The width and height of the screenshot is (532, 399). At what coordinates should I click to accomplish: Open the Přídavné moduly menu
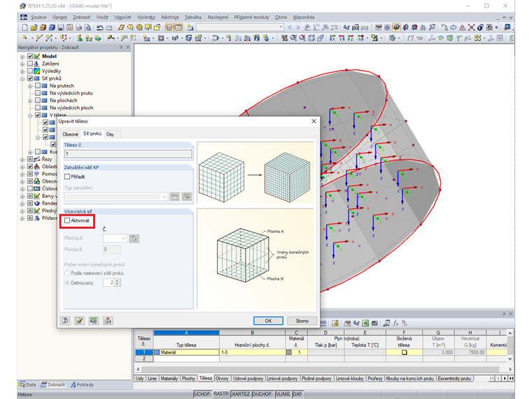(x=251, y=17)
